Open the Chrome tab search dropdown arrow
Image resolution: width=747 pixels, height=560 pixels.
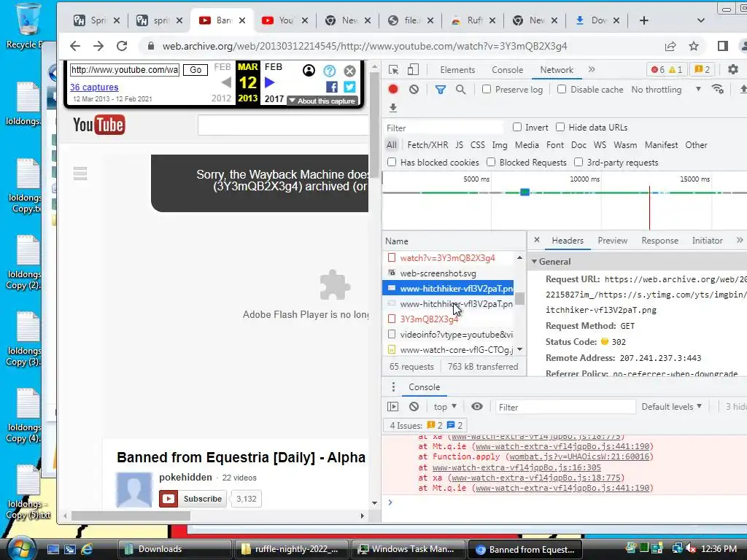(x=700, y=20)
